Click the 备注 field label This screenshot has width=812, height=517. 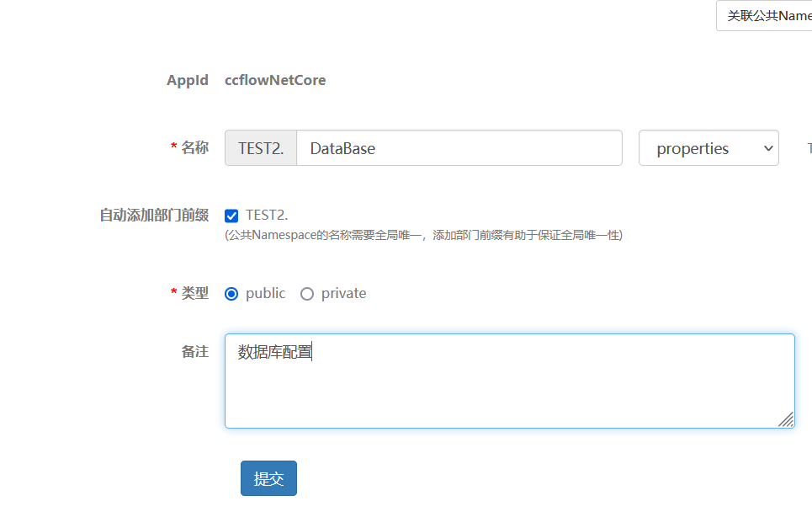pyautogui.click(x=194, y=351)
